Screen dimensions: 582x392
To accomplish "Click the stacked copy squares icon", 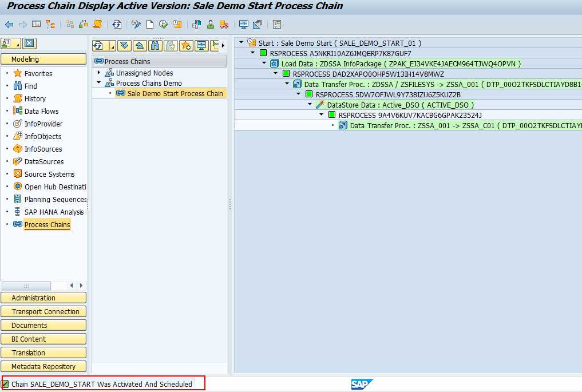I will 257,25.
